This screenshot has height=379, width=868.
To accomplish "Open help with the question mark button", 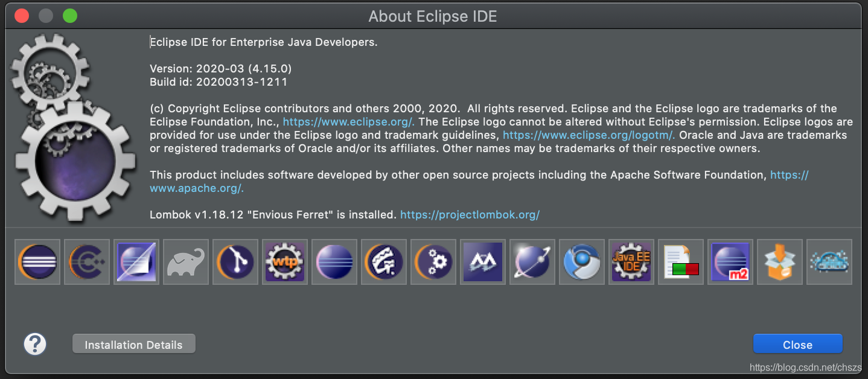I will point(35,344).
